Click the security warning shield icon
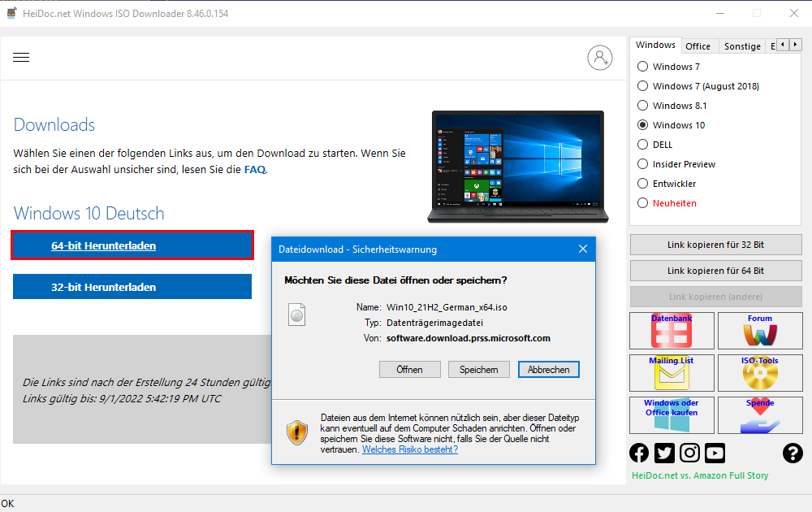The height and width of the screenshot is (512, 812). pyautogui.click(x=297, y=432)
